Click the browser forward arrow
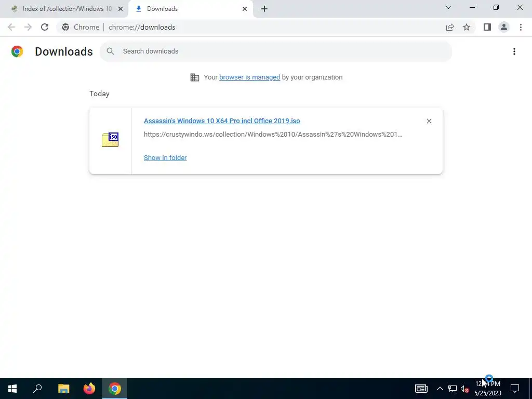The height and width of the screenshot is (399, 532). [28, 27]
